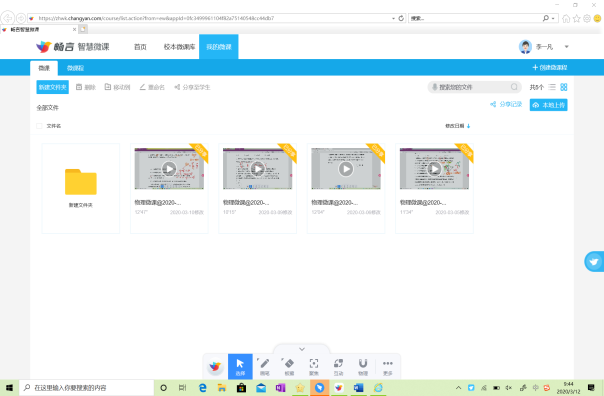The image size is (604, 396).
Task: Select the 选择 arrow tool in floating toolbar
Action: point(240,366)
